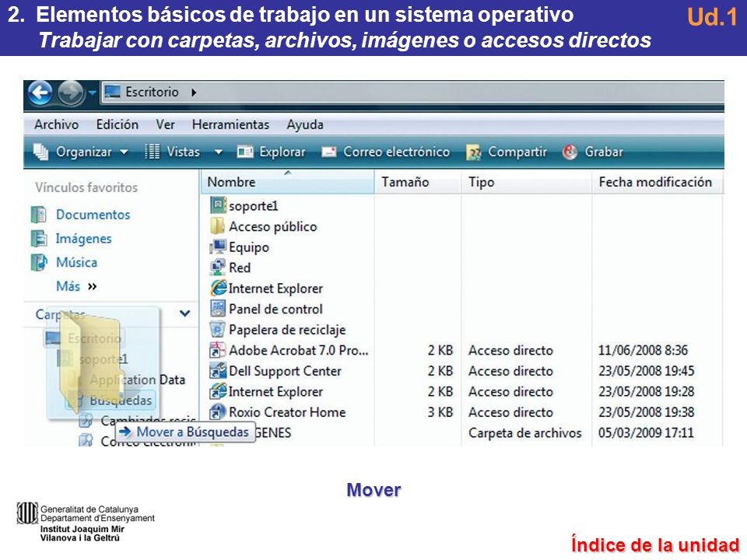The image size is (747, 560).
Task: Open the Archivo menu
Action: point(56,124)
